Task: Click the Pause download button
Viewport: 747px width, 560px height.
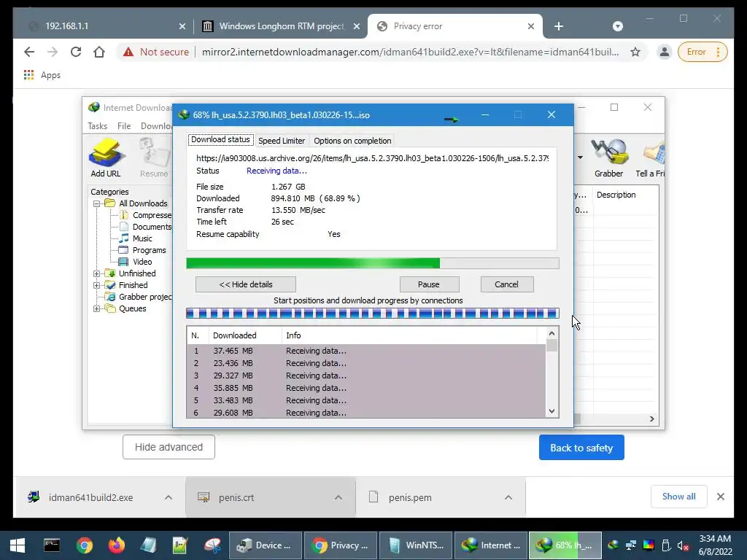Action: [x=429, y=284]
